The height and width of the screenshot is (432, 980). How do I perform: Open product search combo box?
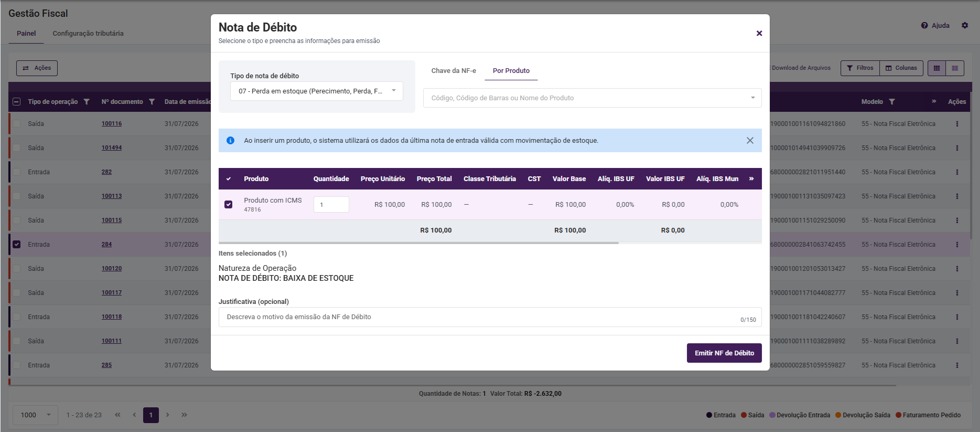(x=592, y=98)
